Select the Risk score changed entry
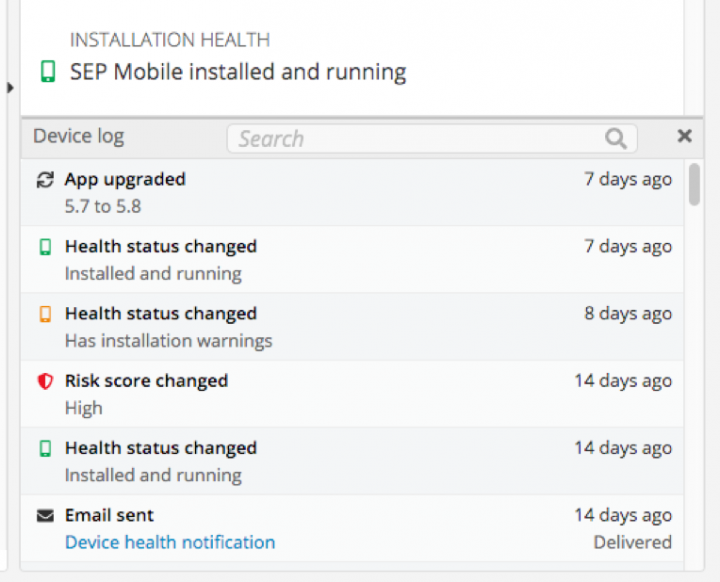The image size is (720, 582). pos(352,394)
